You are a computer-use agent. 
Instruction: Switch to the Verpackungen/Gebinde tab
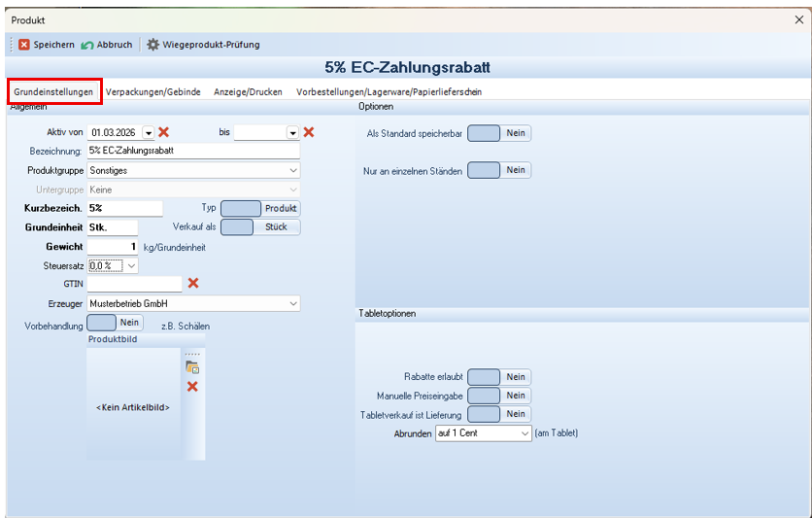click(153, 91)
